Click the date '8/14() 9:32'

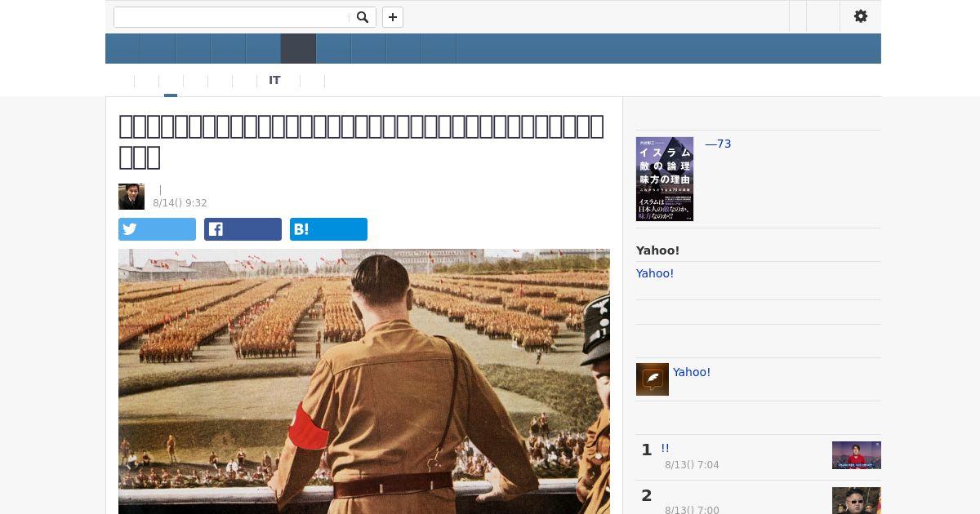coord(180,203)
